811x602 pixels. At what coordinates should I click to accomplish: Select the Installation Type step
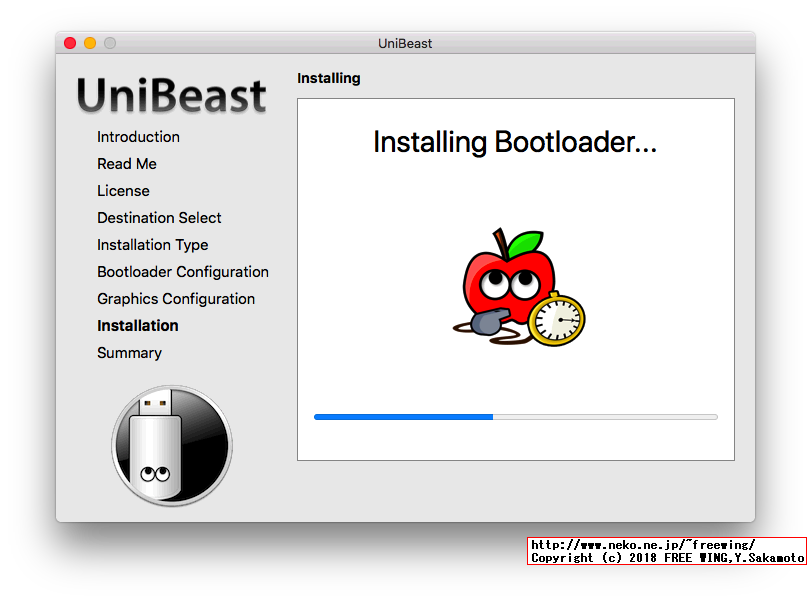152,244
